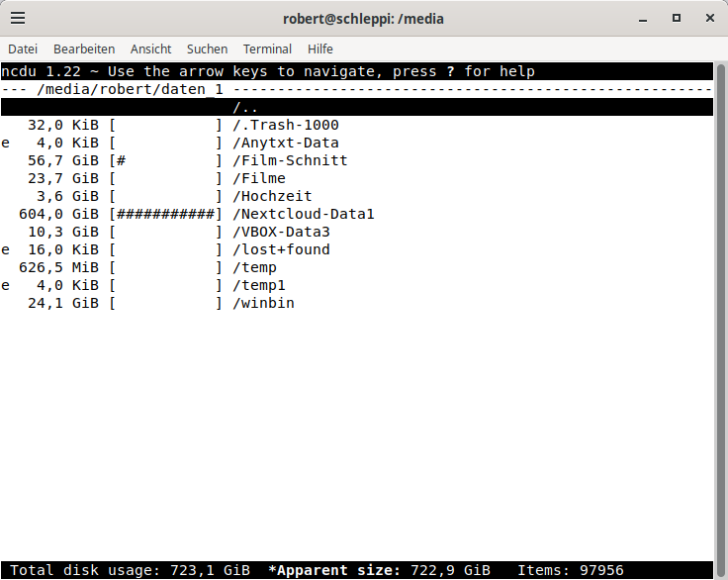The width and height of the screenshot is (728, 580).
Task: Open the Suchen menu
Action: click(207, 48)
